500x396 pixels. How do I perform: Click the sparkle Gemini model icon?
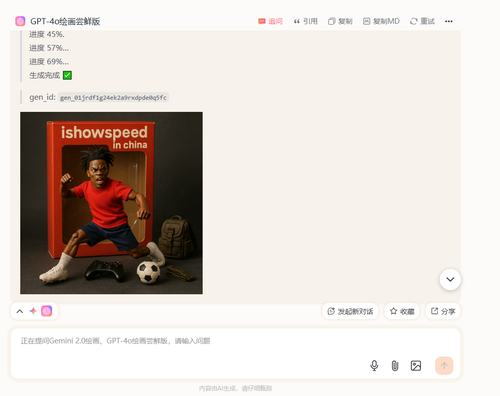coord(33,311)
